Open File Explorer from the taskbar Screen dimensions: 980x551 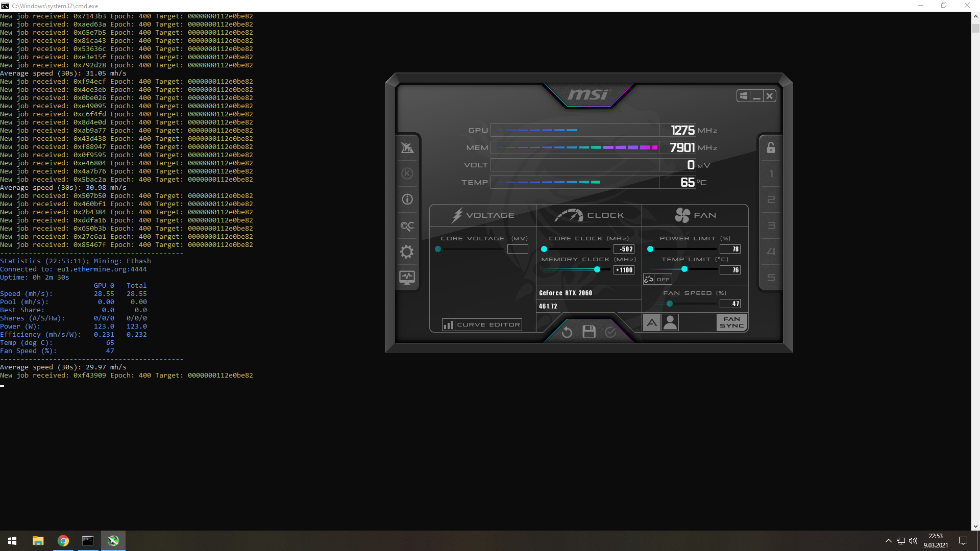tap(38, 541)
